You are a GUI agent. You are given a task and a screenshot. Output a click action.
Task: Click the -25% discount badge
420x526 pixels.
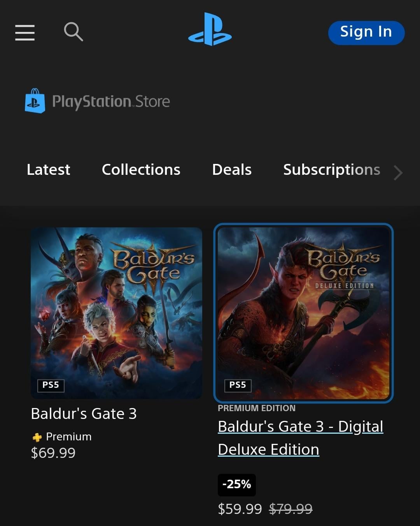[236, 485]
